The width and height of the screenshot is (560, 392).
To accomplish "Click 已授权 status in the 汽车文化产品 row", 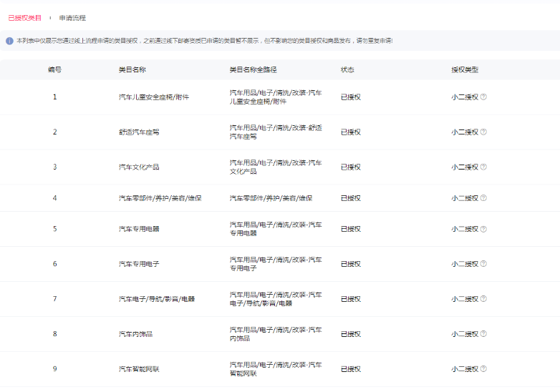I will (350, 167).
